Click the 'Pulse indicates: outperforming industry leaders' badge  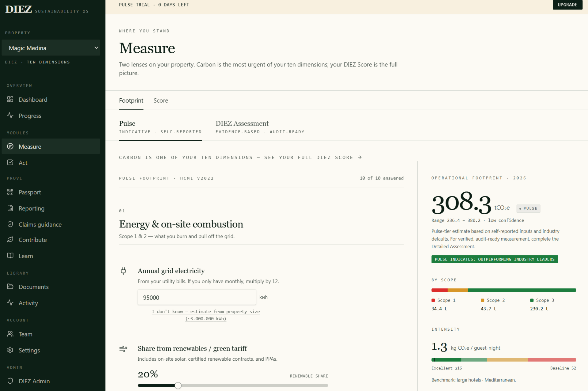pos(495,259)
